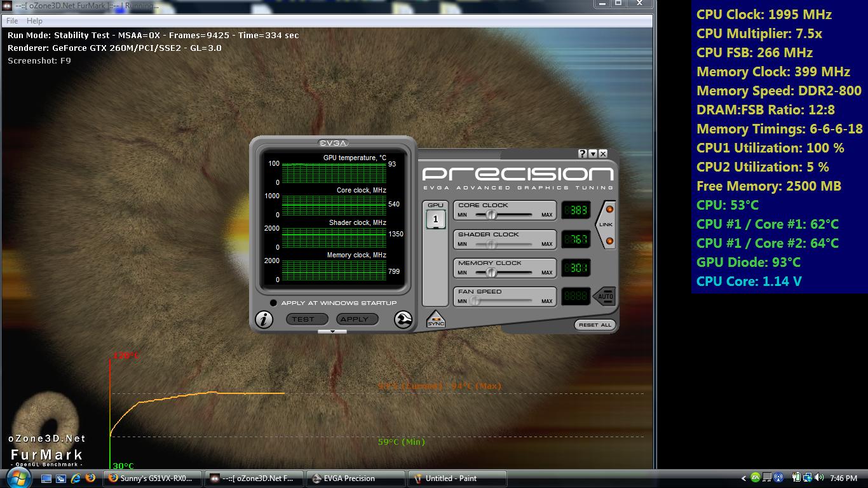868x488 pixels.
Task: Launch Internet Explorer from quick launch
Action: coord(76,478)
